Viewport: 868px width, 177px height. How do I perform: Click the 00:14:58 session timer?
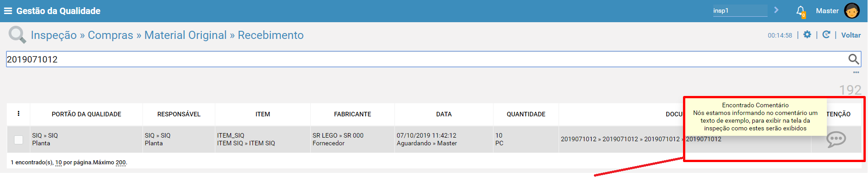pyautogui.click(x=780, y=35)
